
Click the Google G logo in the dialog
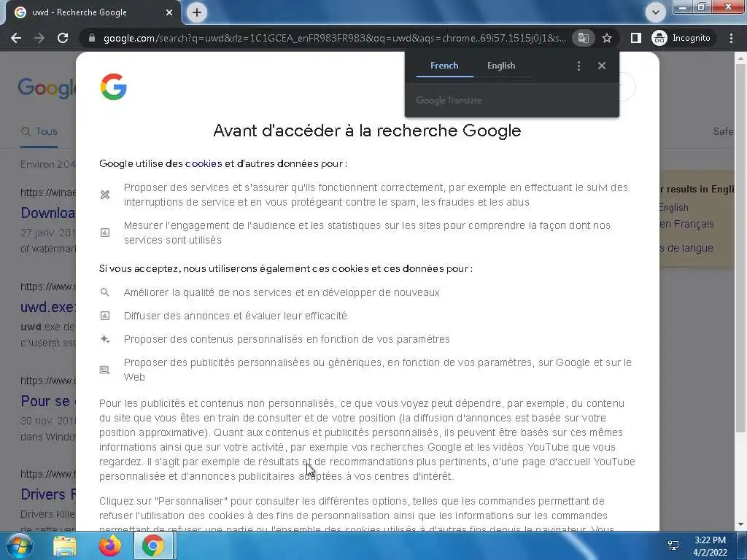pos(113,87)
